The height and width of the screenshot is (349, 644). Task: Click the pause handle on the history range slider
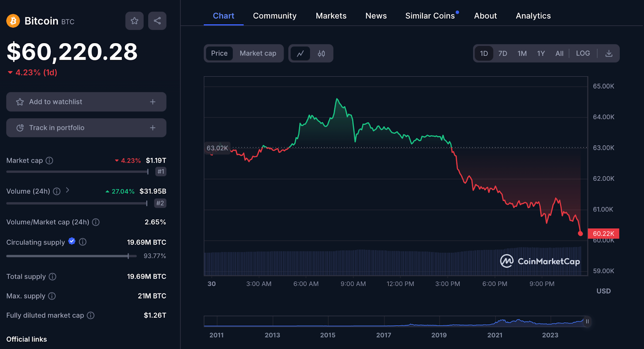click(587, 322)
